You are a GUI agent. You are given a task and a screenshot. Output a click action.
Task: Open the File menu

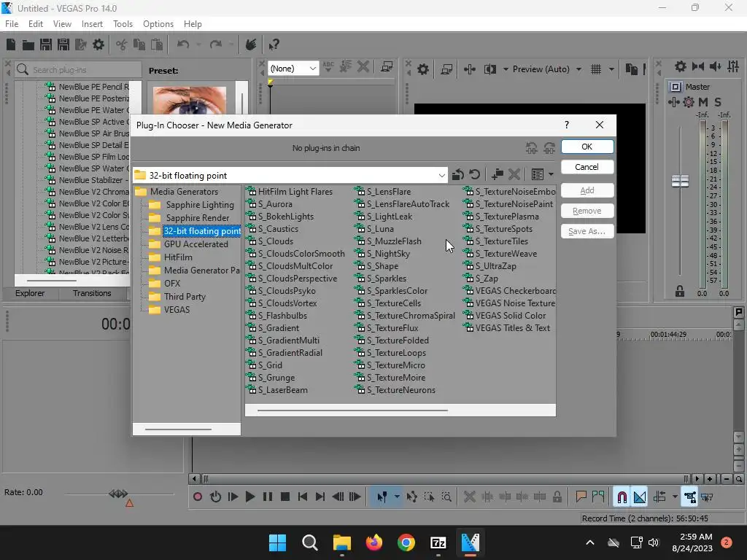click(x=12, y=24)
